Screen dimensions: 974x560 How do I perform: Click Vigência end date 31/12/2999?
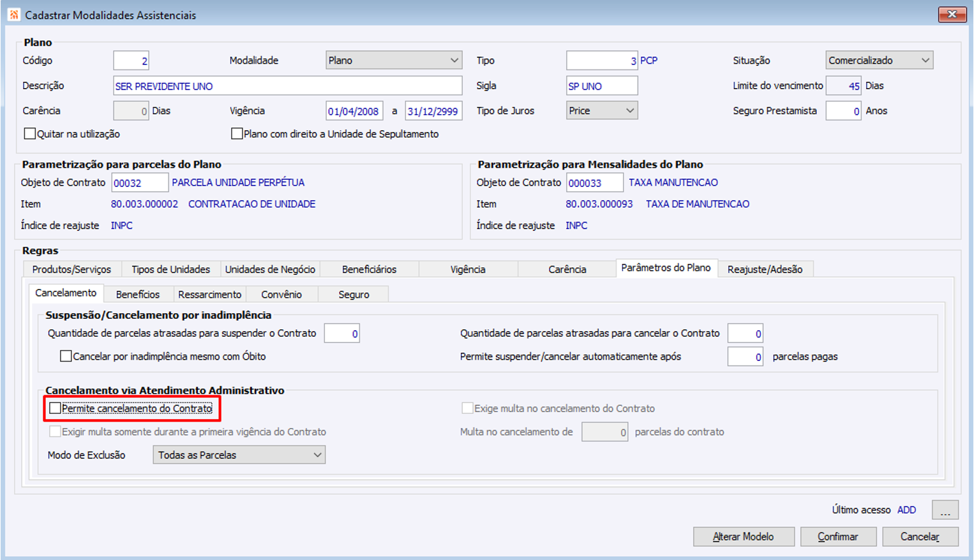click(x=433, y=110)
